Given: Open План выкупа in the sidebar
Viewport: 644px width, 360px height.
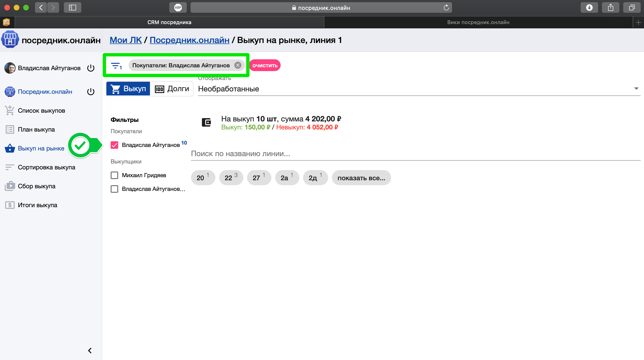Looking at the screenshot, I should 36,129.
